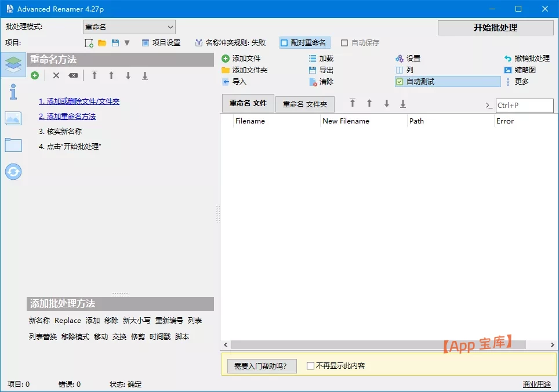Open link 2. 添加重命名方法
This screenshot has width=559, height=392.
tap(67, 117)
